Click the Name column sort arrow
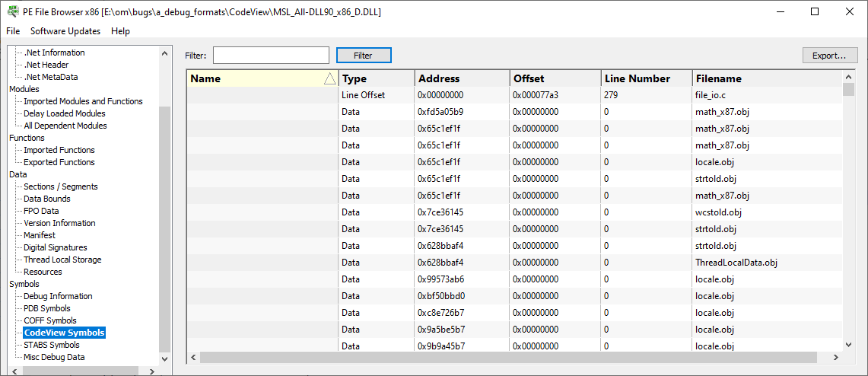Viewport: 868px width, 376px height. click(330, 78)
